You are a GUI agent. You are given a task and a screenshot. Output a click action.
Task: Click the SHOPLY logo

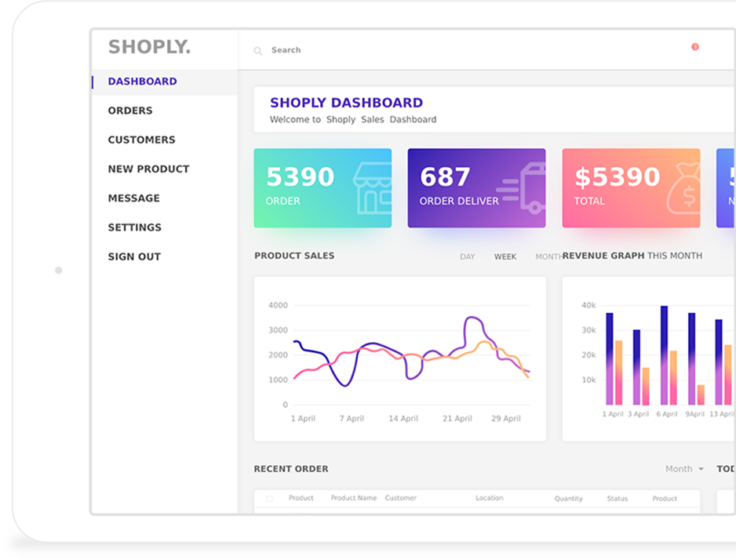point(149,47)
